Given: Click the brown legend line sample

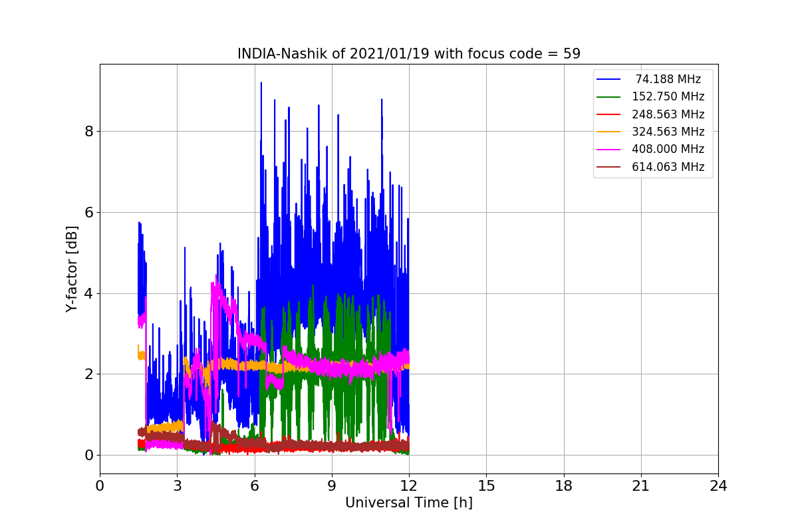Looking at the screenshot, I should point(609,167).
